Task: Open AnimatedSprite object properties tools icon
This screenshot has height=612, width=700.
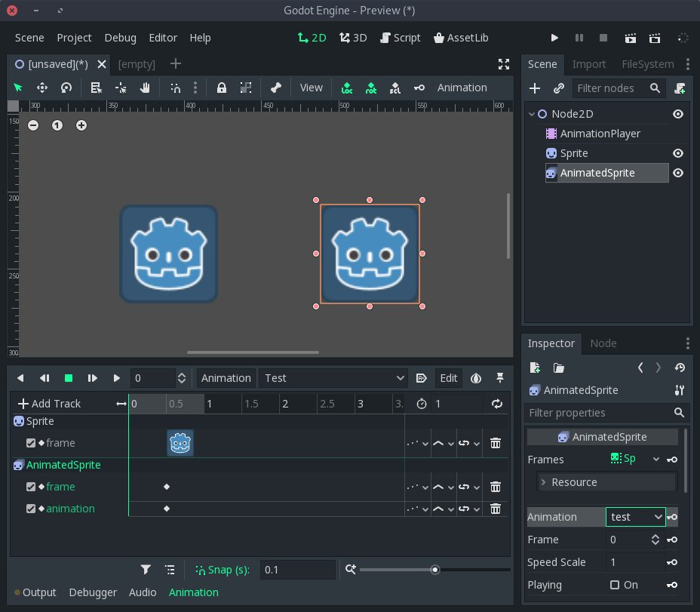Action: (680, 390)
